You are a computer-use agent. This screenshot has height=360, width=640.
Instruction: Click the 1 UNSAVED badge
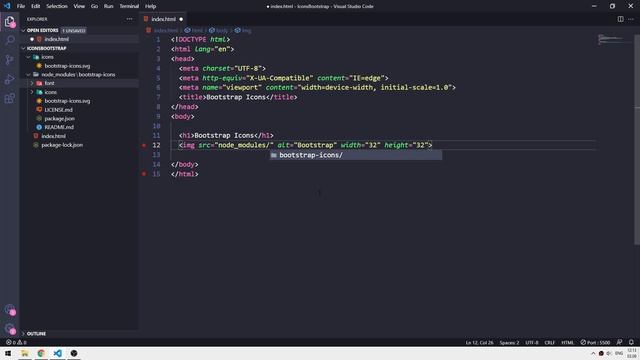click(74, 31)
